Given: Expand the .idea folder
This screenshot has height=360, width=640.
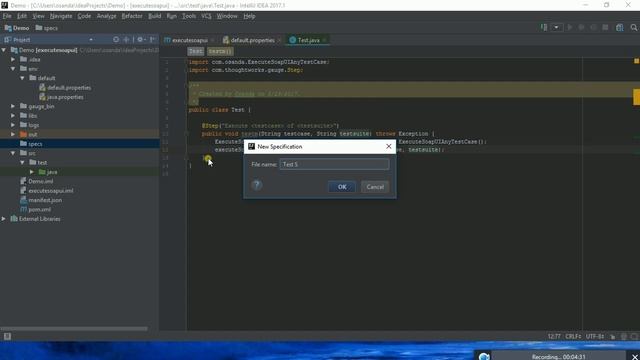Looking at the screenshot, I should (x=13, y=59).
